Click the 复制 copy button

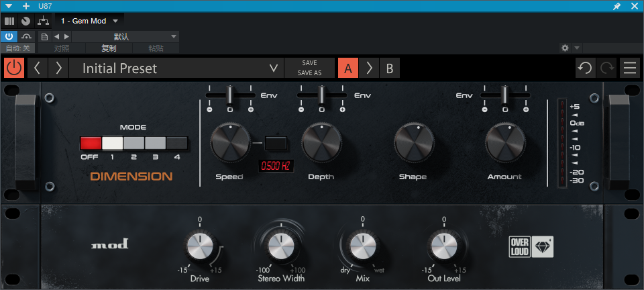(x=109, y=48)
